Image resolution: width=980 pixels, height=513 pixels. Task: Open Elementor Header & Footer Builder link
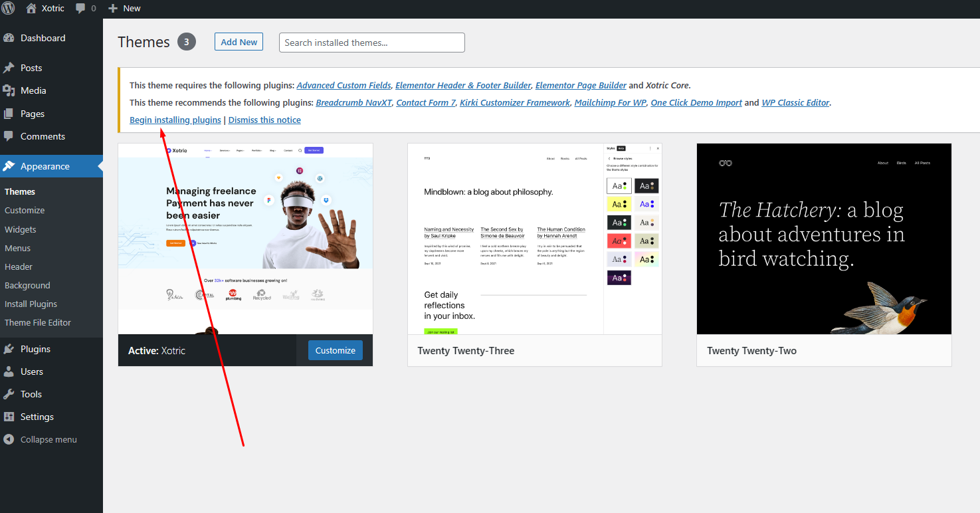coord(463,85)
